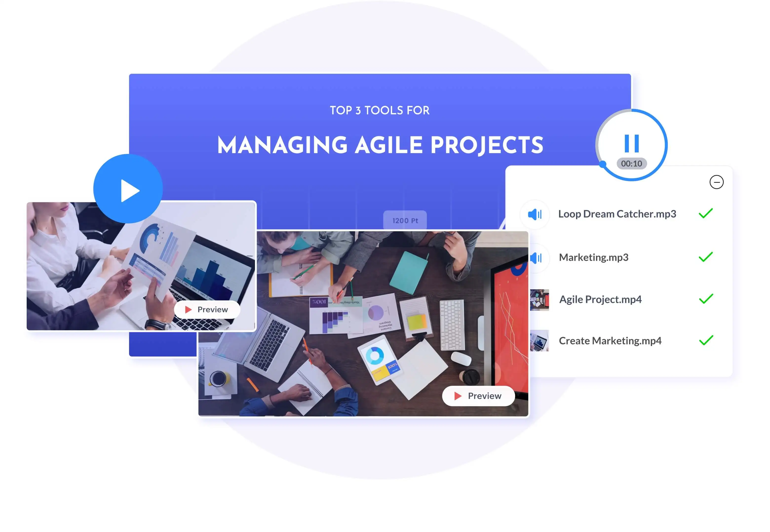This screenshot has width=770, height=532.
Task: Click the collapse minus icon on panel
Action: coord(716,182)
